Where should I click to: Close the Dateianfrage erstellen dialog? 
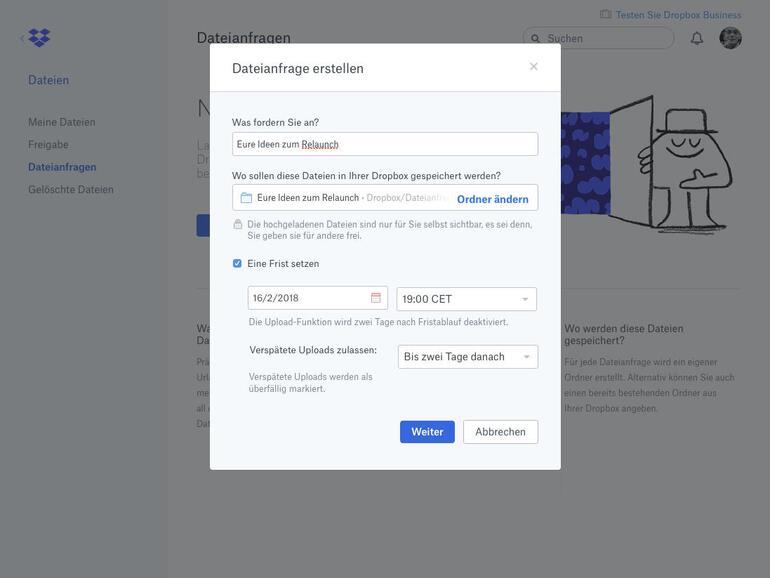pyautogui.click(x=534, y=67)
